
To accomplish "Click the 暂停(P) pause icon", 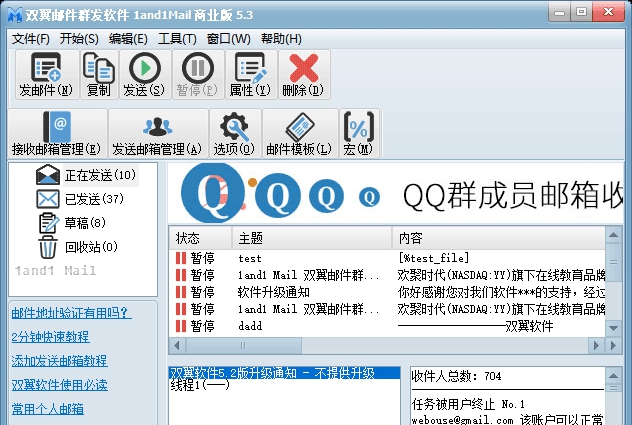I will (x=198, y=68).
